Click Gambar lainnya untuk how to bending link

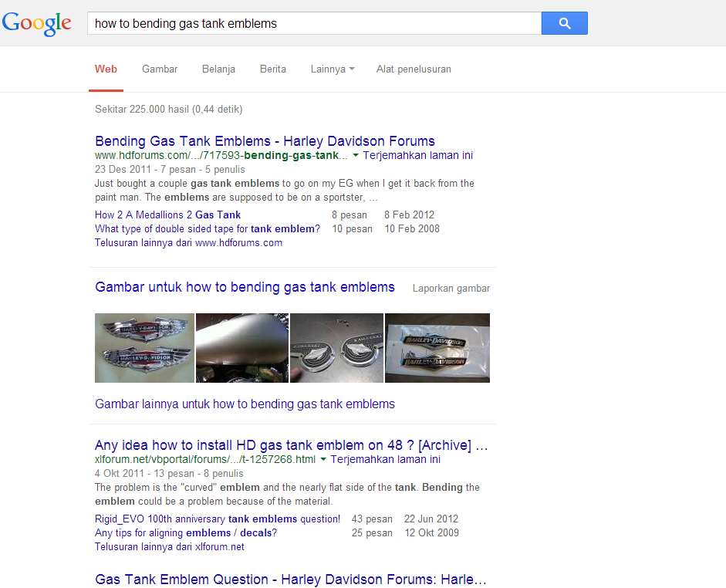(x=245, y=404)
